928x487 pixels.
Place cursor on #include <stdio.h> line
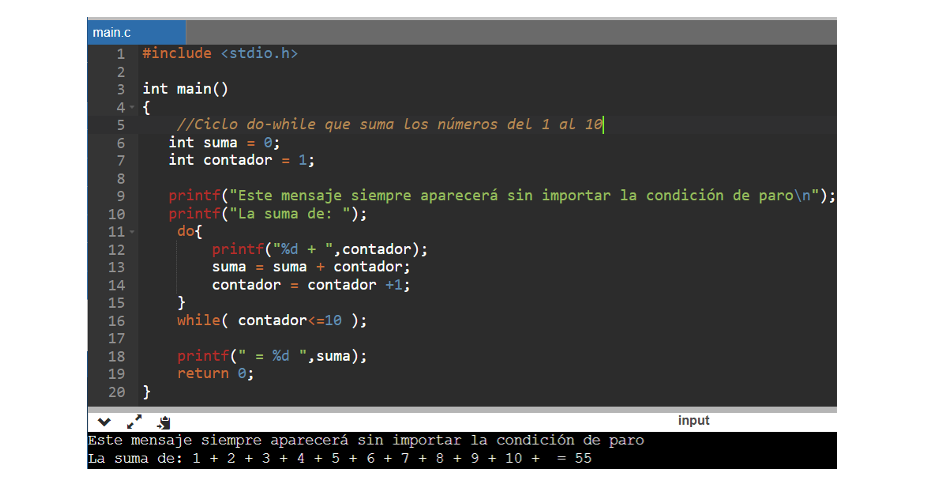click(x=220, y=54)
